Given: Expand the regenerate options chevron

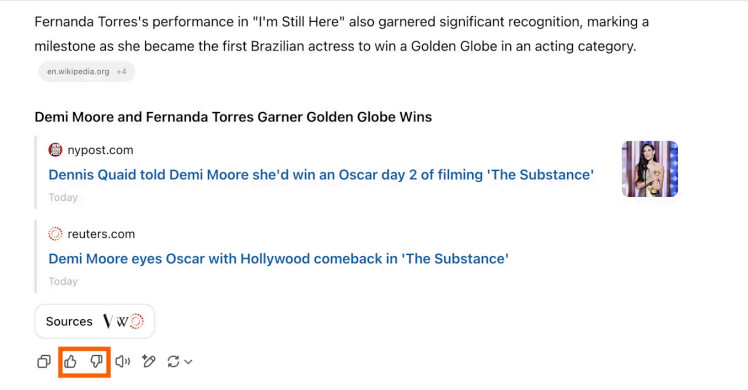Looking at the screenshot, I should [188, 362].
